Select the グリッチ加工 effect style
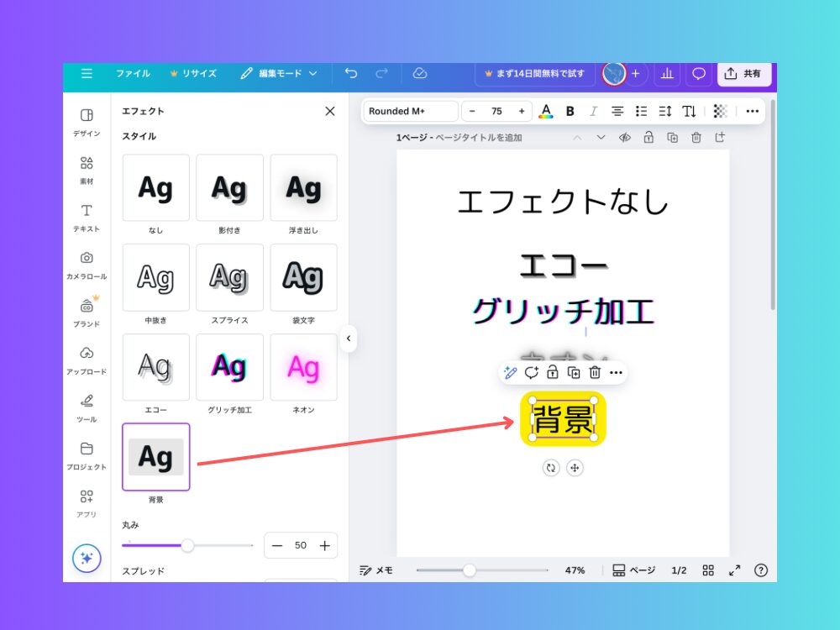This screenshot has width=840, height=630. click(230, 367)
